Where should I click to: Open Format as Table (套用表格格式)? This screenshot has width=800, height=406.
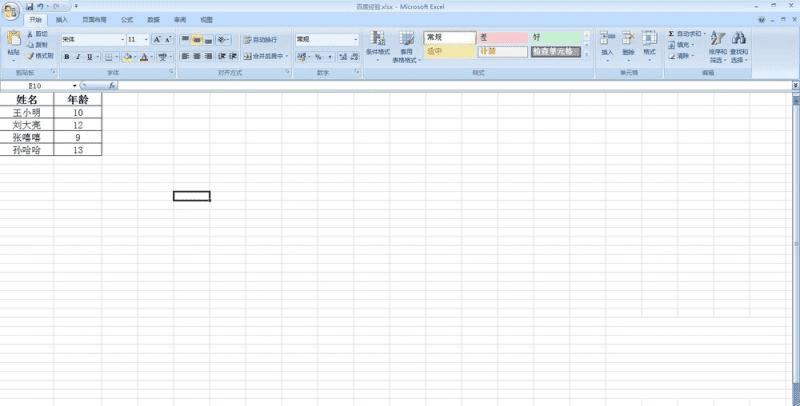coord(407,46)
